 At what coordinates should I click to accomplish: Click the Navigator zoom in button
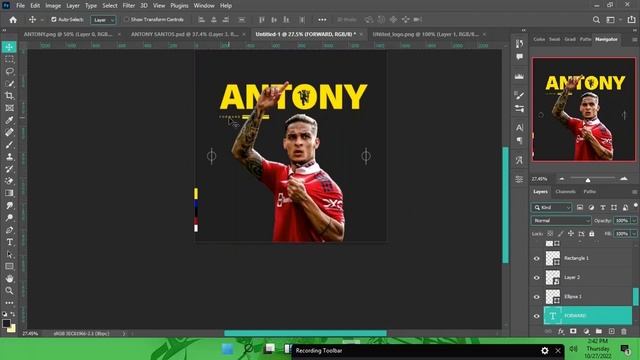pyautogui.click(x=624, y=179)
